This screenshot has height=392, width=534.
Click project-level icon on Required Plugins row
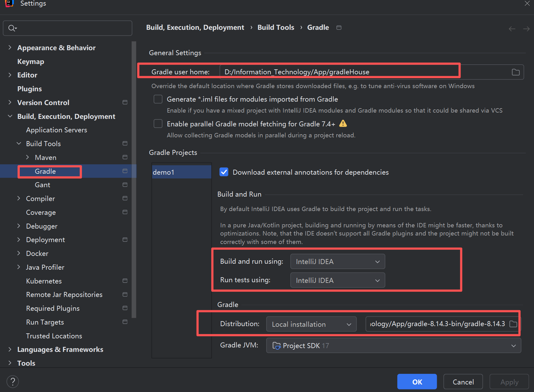(125, 308)
